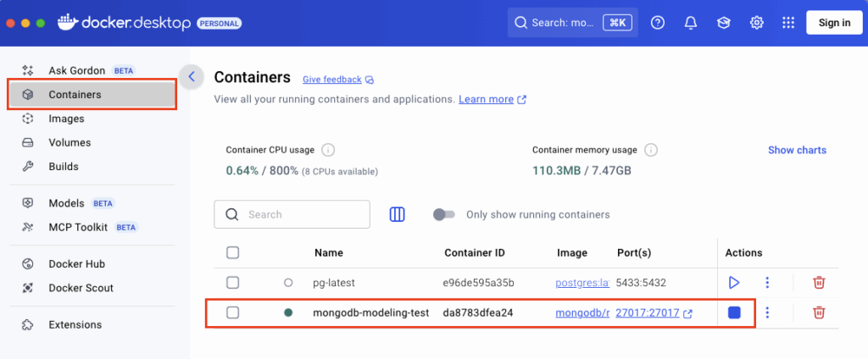Click the 110.3MB memory usage value
This screenshot has height=359, width=868.
(x=556, y=171)
